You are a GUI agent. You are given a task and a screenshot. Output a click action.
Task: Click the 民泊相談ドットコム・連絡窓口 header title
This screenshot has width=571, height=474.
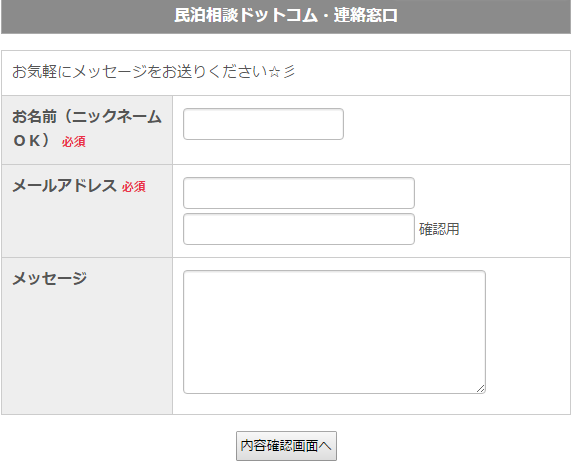286,15
